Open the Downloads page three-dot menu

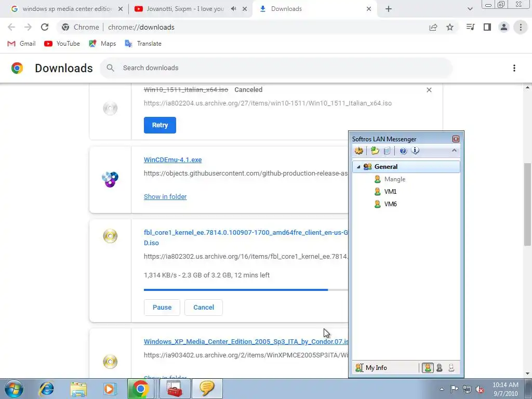514,68
